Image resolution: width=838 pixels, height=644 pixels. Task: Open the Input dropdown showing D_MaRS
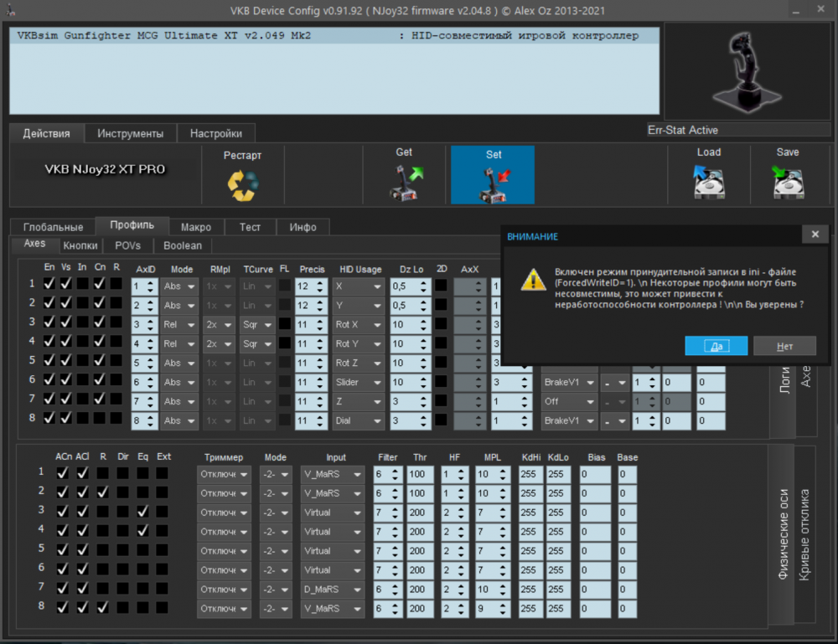(334, 589)
